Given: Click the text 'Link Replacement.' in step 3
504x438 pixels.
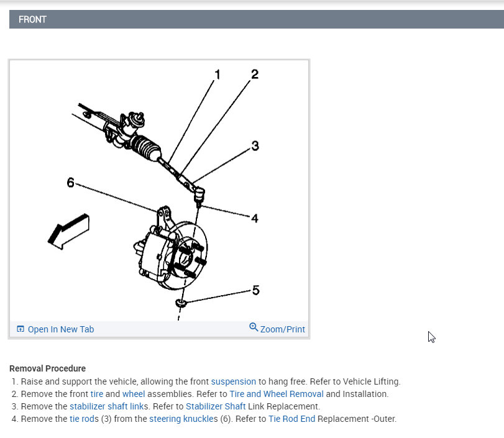Looking at the screenshot, I should (284, 406).
